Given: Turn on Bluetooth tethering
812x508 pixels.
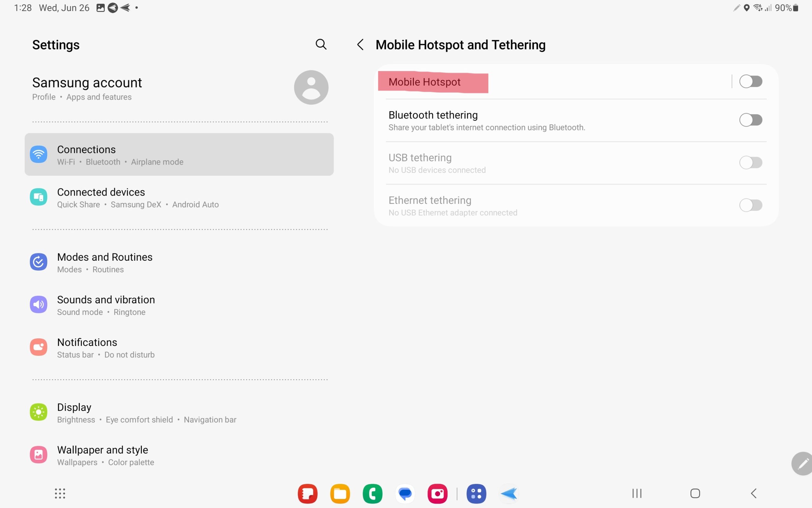Looking at the screenshot, I should 751,120.
